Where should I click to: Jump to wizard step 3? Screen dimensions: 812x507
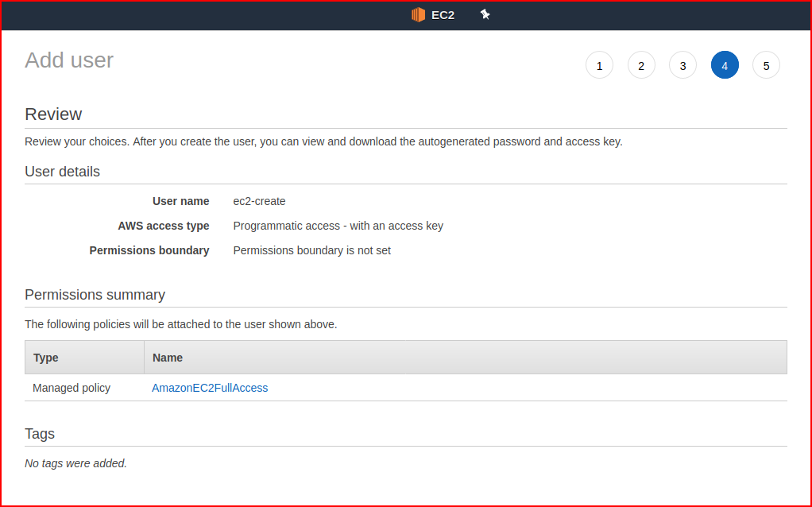point(682,65)
